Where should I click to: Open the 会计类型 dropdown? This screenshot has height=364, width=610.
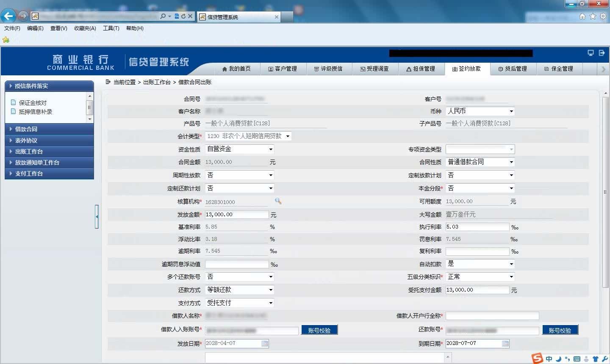click(x=248, y=136)
